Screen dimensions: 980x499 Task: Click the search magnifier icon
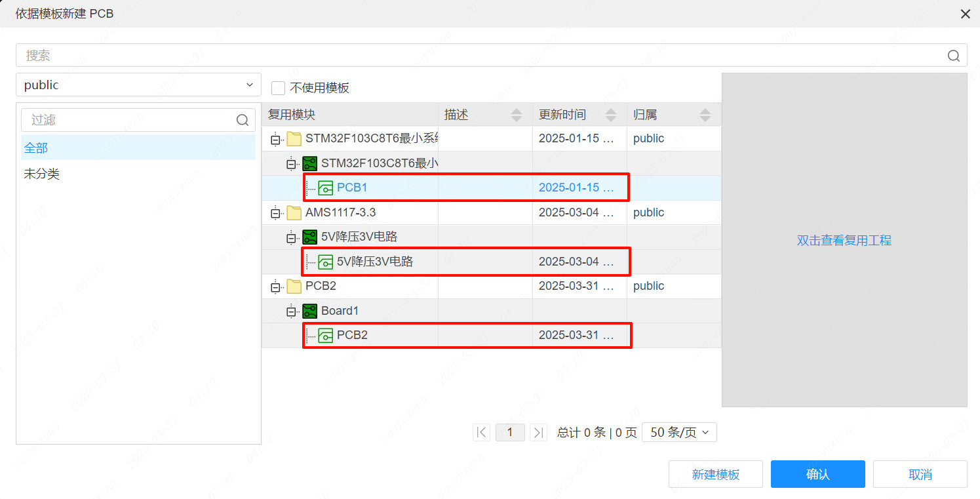953,55
